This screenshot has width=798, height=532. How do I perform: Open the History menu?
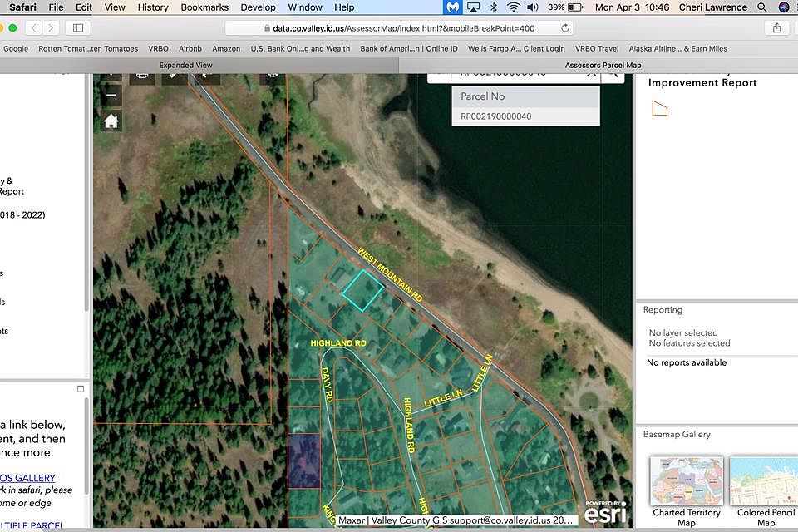coord(153,7)
